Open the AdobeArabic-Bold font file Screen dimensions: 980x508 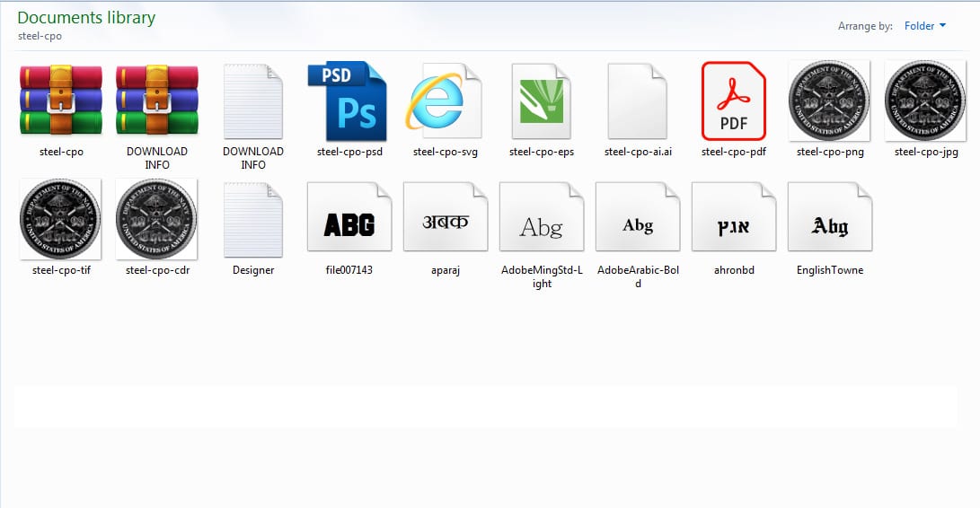(x=638, y=219)
